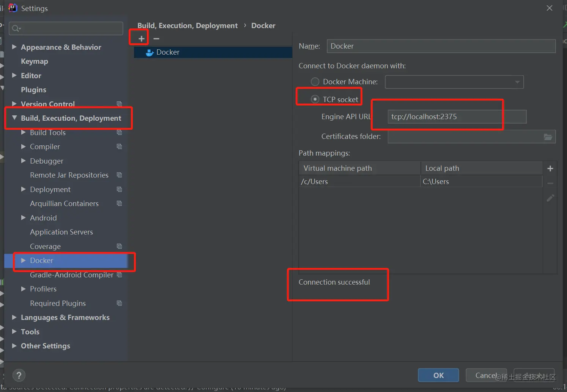Open Keymap settings
The image size is (567, 392).
coord(35,61)
